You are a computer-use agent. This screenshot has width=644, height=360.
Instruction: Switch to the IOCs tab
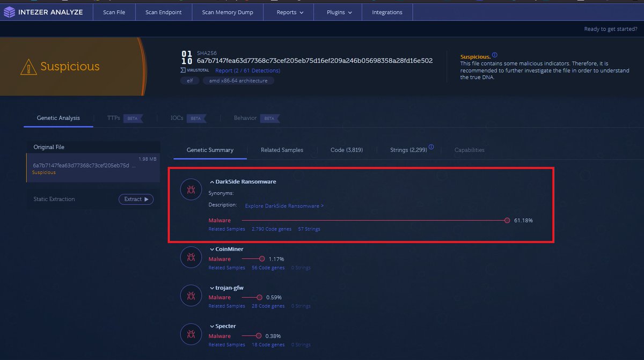coord(188,118)
